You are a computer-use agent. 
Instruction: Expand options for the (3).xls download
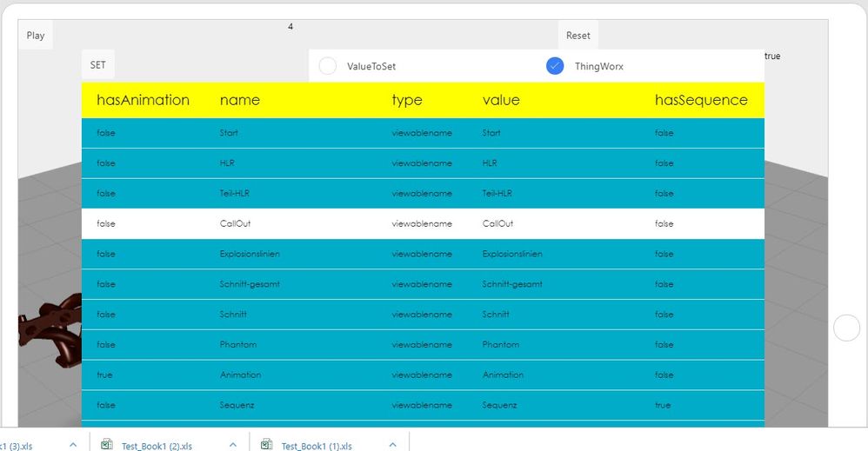(x=72, y=445)
